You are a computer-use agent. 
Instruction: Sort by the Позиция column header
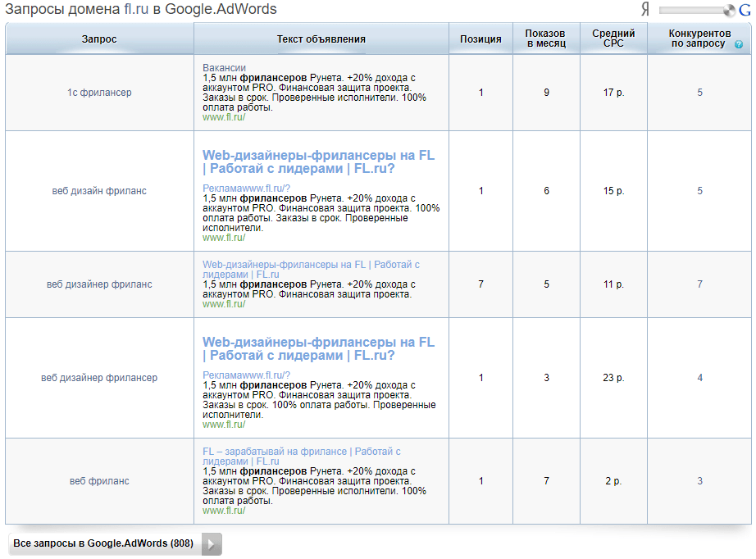pos(480,39)
